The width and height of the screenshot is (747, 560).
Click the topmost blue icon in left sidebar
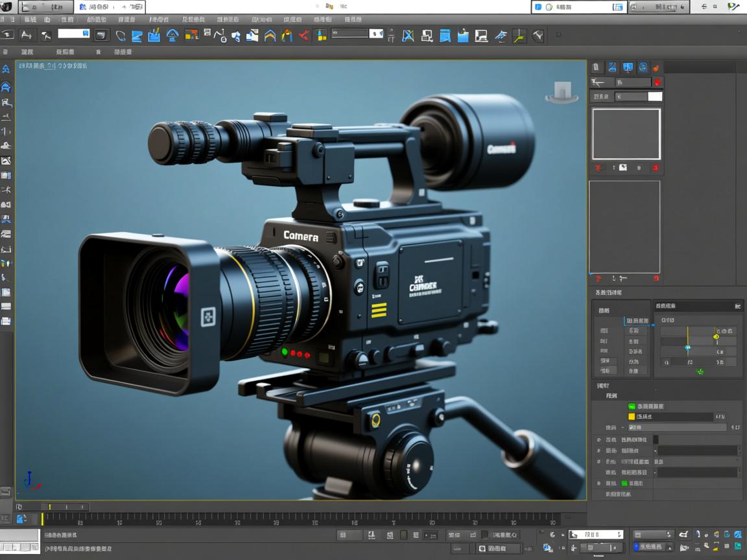point(6,69)
